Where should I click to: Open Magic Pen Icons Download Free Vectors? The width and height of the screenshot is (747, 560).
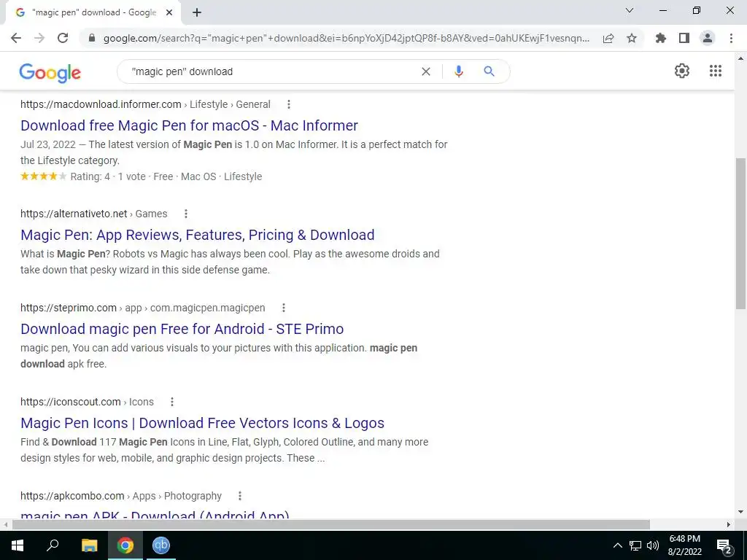point(203,423)
